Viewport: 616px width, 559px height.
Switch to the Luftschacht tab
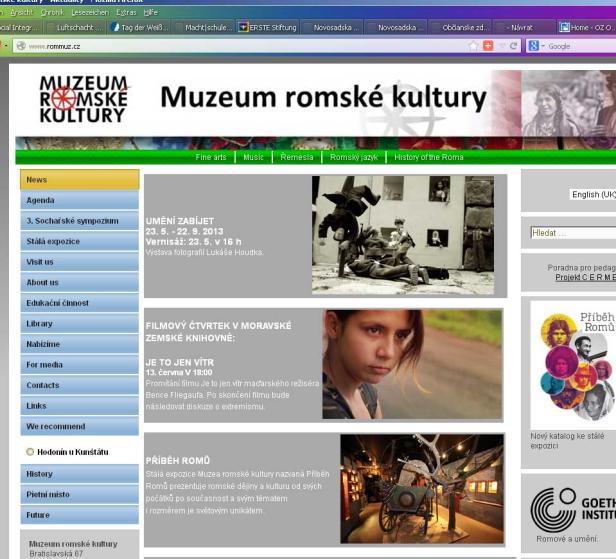click(74, 27)
